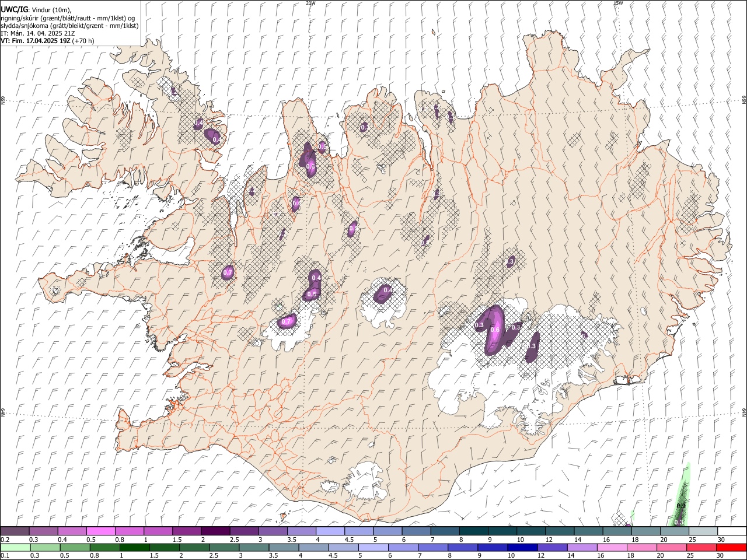Viewport: 747px width, 560px height.
Task: Pick the grey-green 3 swatch, lower legend
Action: click(x=254, y=548)
